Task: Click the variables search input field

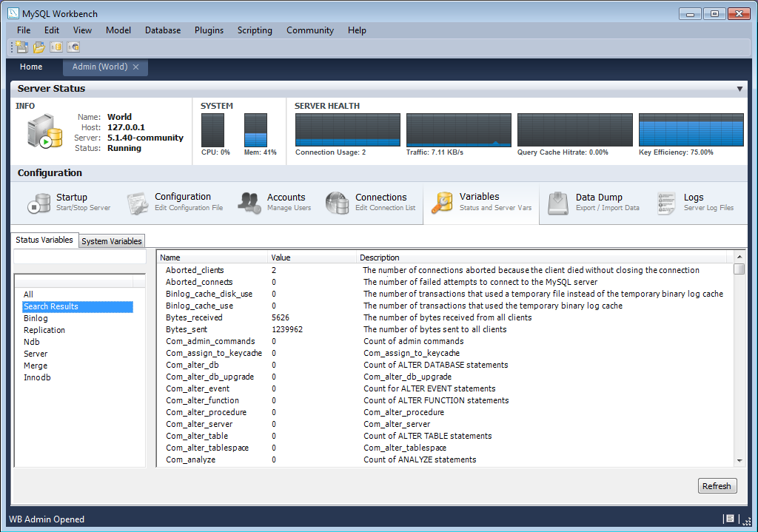Action: (x=79, y=256)
